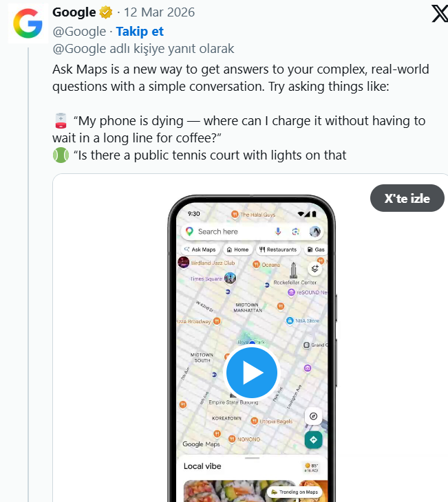
Task: Click the verified badge next to Google
Action: point(106,12)
